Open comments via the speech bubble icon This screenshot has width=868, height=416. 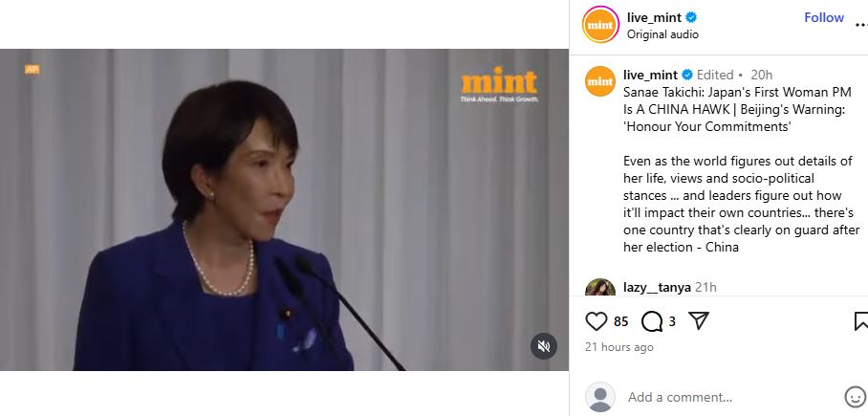[652, 320]
